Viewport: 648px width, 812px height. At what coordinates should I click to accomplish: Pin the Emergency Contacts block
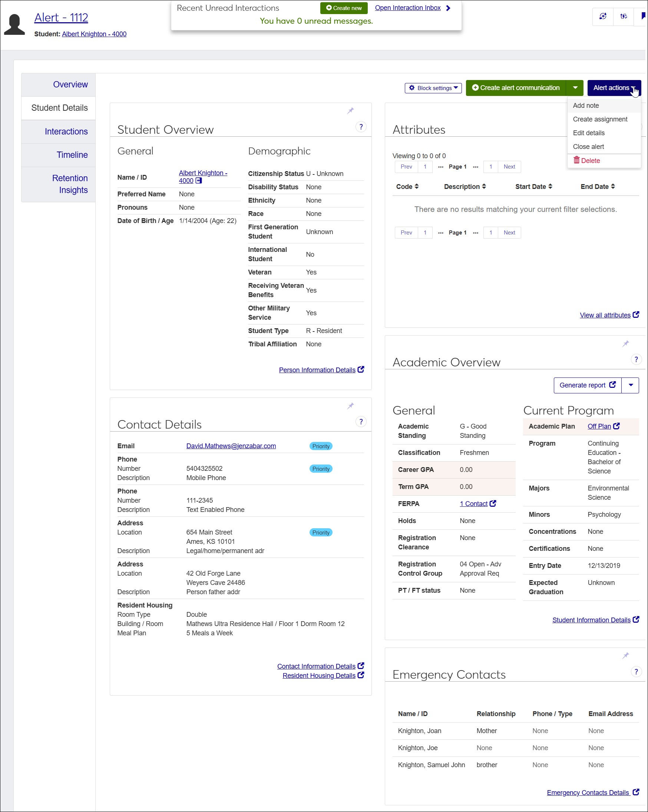click(626, 656)
